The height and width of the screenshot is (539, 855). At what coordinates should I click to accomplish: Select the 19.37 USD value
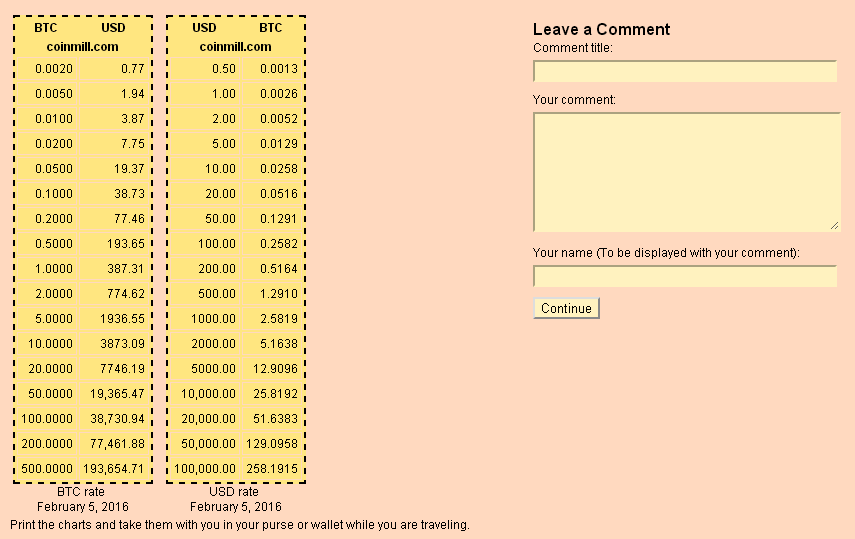129,169
